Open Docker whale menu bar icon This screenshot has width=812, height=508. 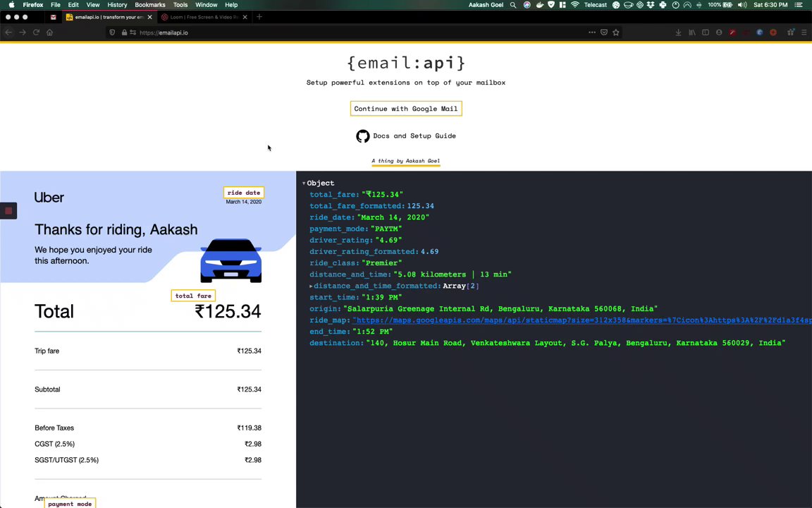tap(540, 5)
